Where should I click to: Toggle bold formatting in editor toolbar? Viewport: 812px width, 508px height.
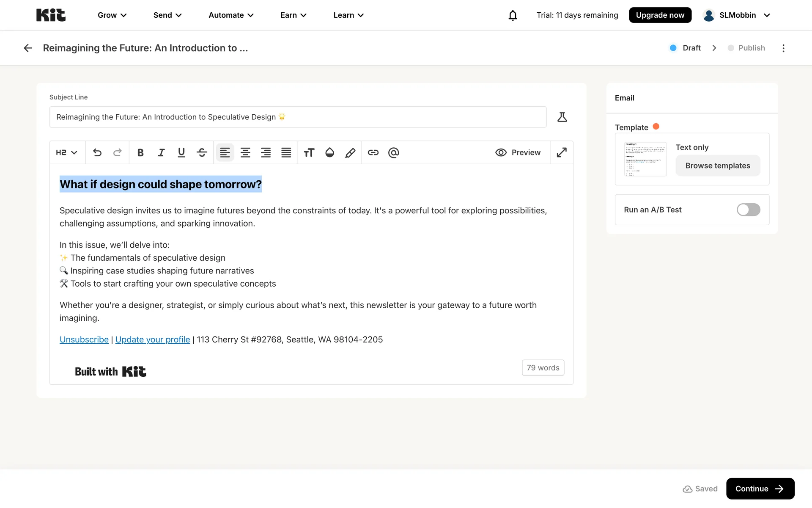click(x=140, y=152)
